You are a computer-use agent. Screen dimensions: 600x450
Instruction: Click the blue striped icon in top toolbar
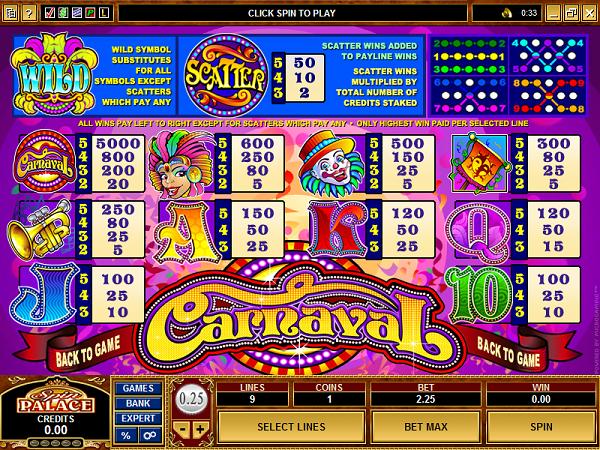click(77, 13)
